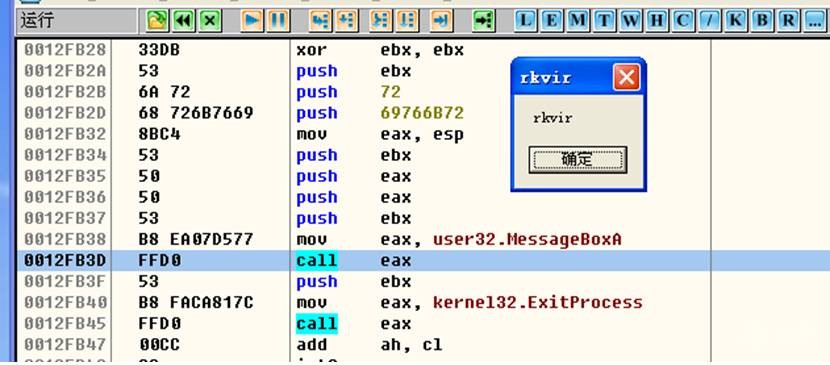Click the Trace over toolbar icon
830x365 pixels.
pos(407,21)
